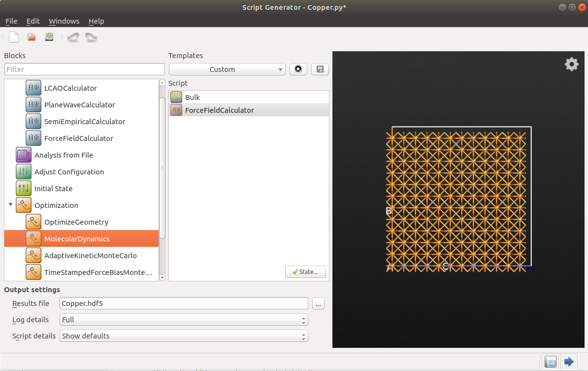The width and height of the screenshot is (588, 371).
Task: Click the LCAOCalculator block icon
Action: click(x=33, y=88)
